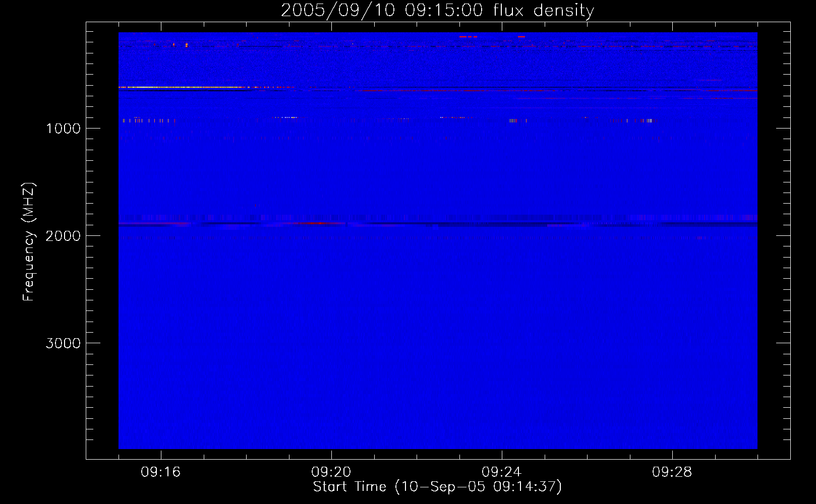Screen dimensions: 816x504
Task: Click the '3000' frequency tick label
Action: click(63, 343)
